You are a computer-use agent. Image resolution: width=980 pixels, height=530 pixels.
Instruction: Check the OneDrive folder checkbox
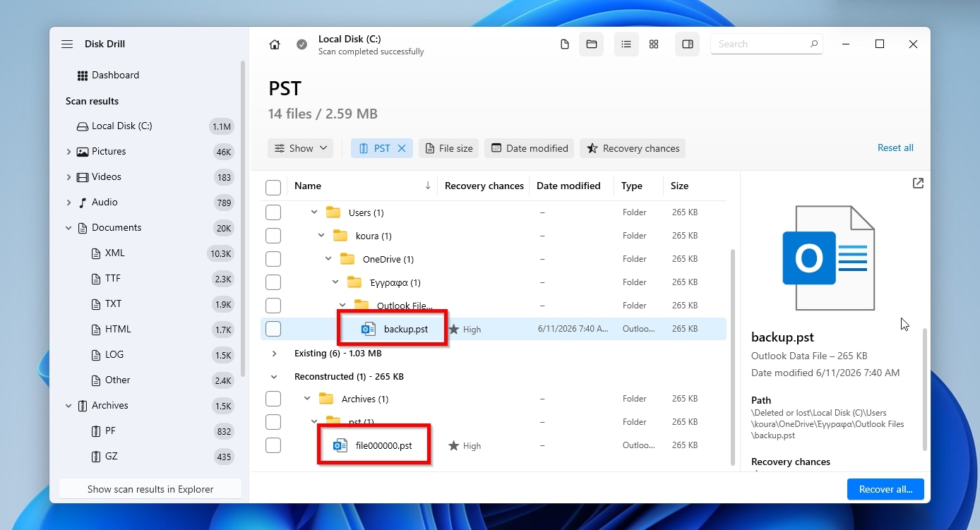tap(273, 259)
